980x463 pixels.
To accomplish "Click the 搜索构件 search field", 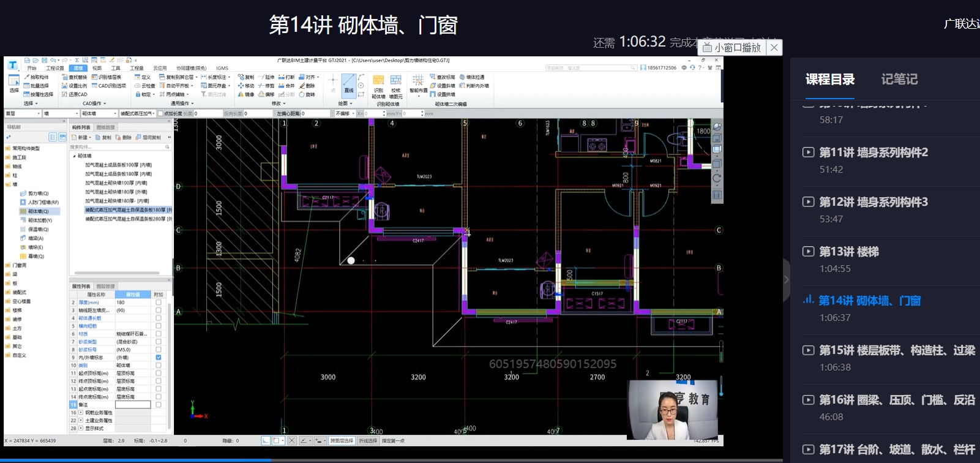I will point(120,147).
